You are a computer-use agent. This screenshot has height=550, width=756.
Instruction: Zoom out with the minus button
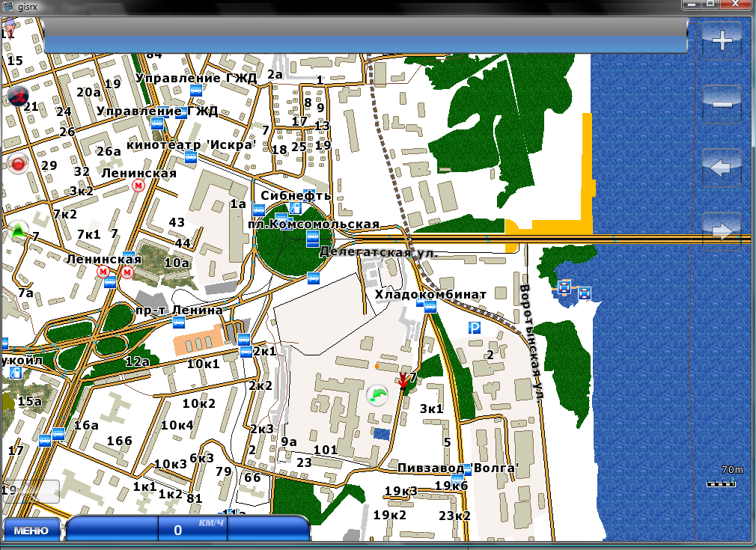(722, 104)
